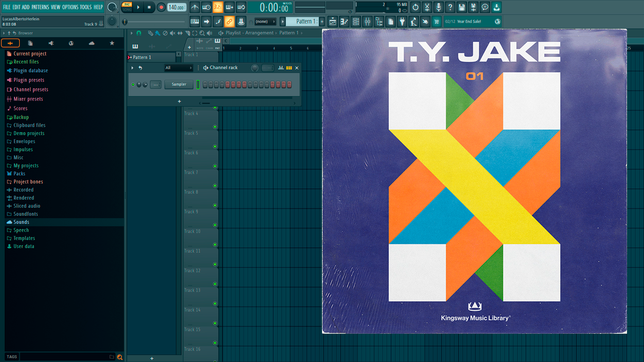Image resolution: width=644 pixels, height=362 pixels.
Task: Expand the Current project folder
Action: tap(30, 54)
